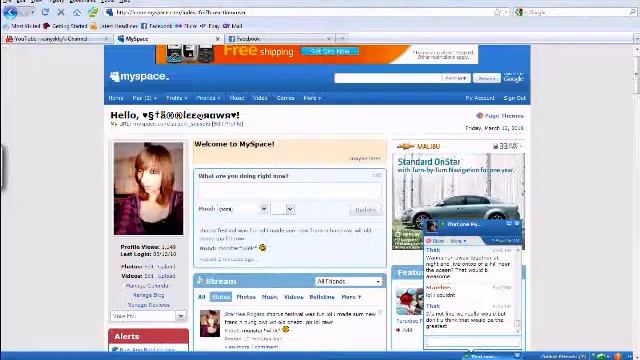This screenshot has height=360, width=640.
Task: Close the chat popup in its header
Action: point(517,224)
